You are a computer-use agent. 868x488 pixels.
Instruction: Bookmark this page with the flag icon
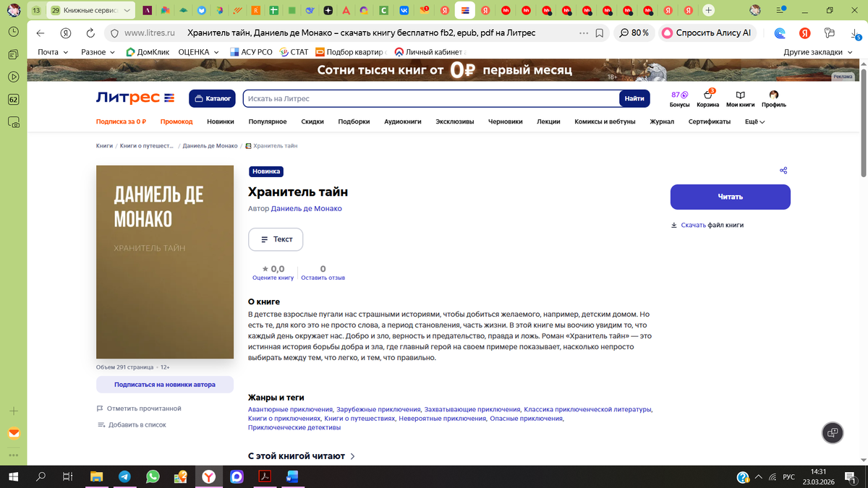[x=600, y=33]
